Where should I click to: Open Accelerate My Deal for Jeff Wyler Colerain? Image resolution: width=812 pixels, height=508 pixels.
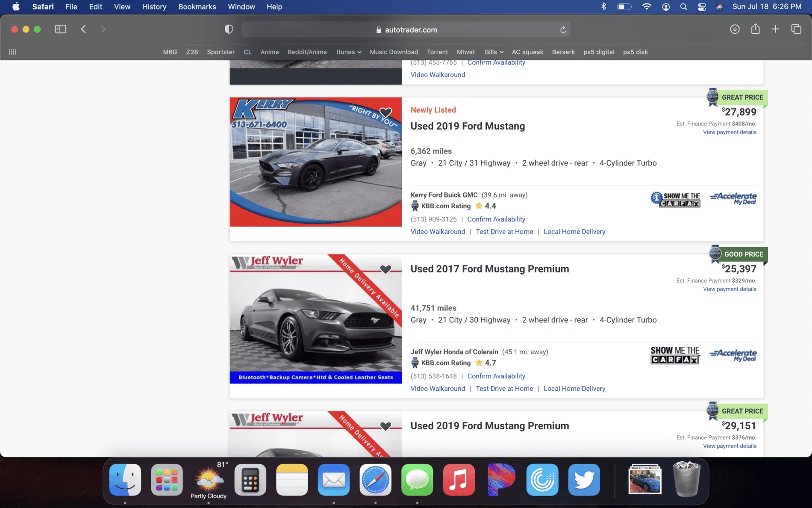click(x=733, y=355)
